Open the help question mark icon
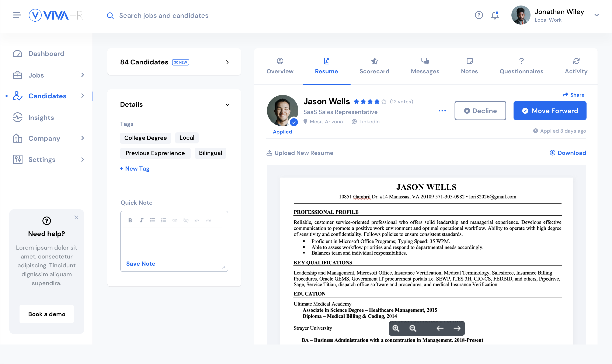 point(479,15)
